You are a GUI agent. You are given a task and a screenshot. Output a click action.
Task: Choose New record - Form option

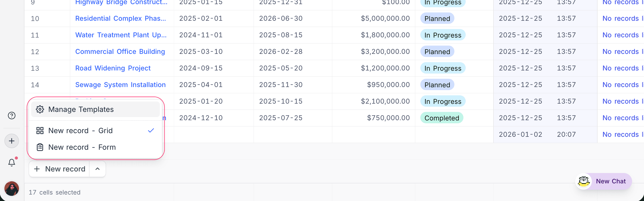pos(82,147)
